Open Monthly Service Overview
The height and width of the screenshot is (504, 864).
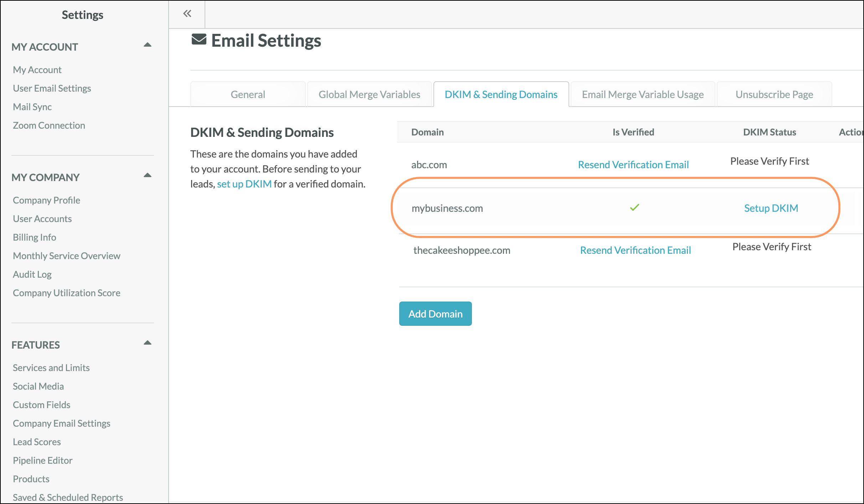(x=67, y=256)
